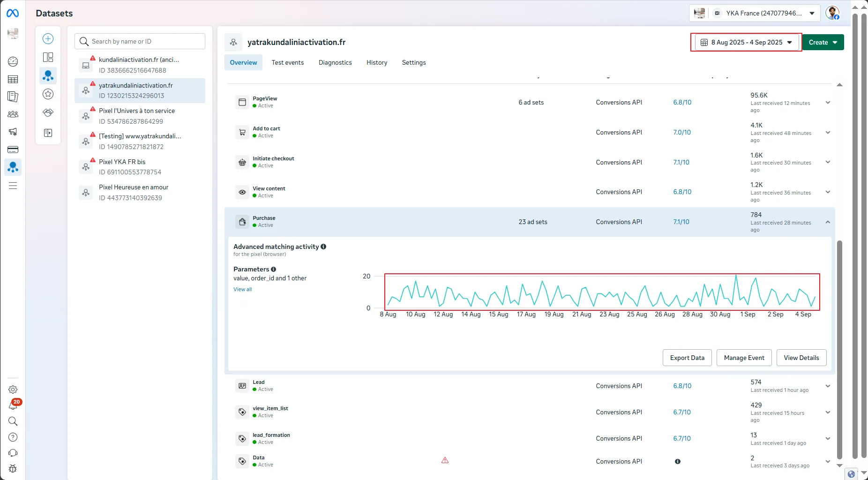Click the event list vertical scrollbar
Screen dimensions: 868x480
[839, 349]
